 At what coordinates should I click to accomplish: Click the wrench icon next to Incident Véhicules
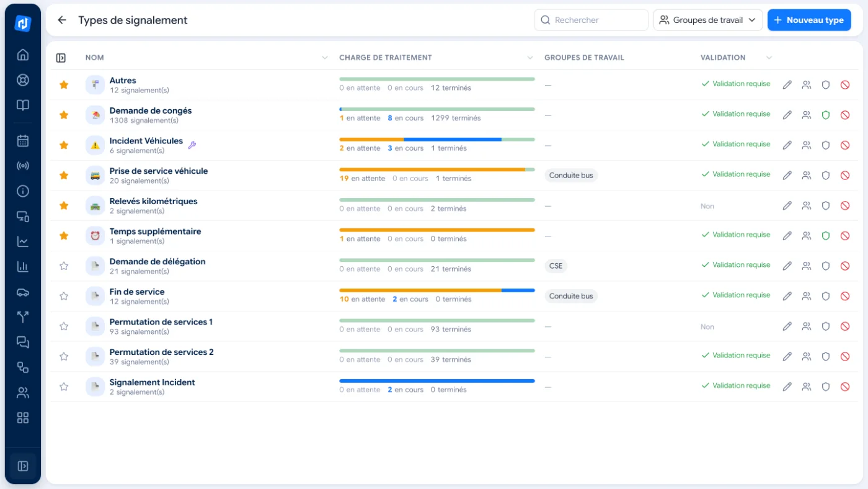(192, 145)
